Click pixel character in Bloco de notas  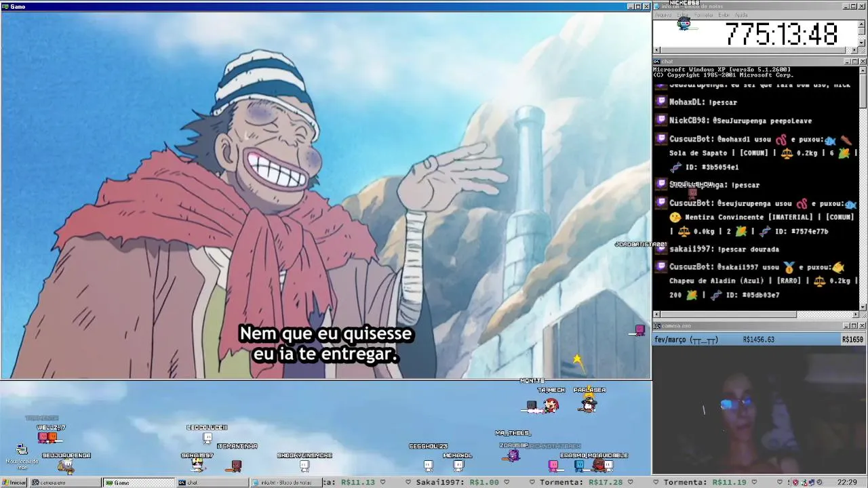click(x=684, y=25)
